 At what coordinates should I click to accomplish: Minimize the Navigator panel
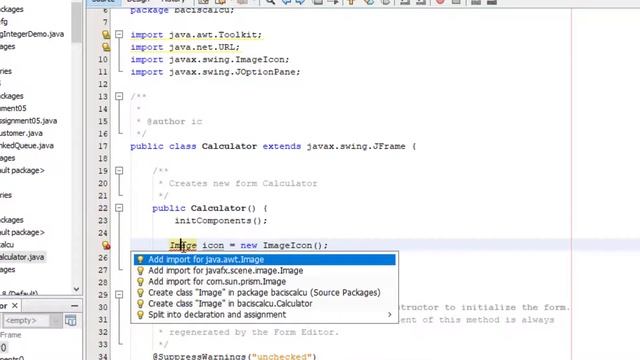pyautogui.click(x=74, y=306)
